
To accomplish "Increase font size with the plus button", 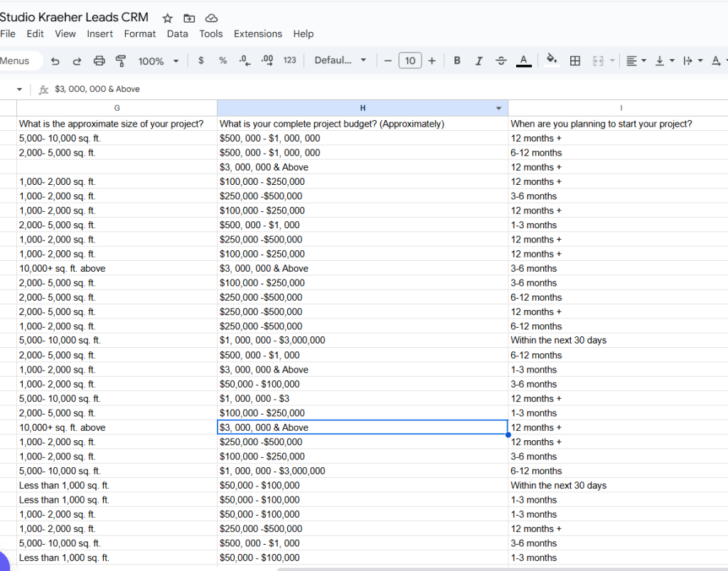I will (432, 61).
